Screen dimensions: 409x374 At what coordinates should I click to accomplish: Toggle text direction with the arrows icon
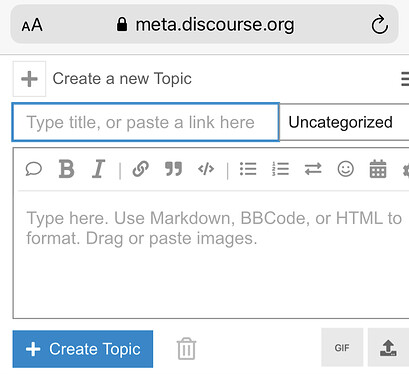313,169
